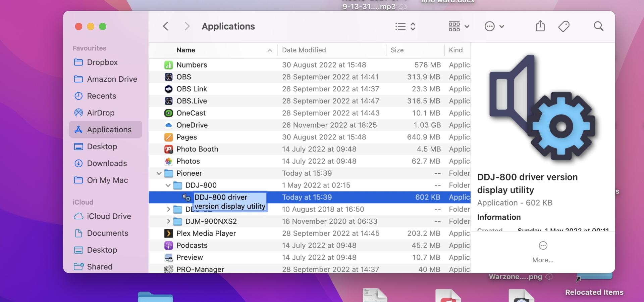Image resolution: width=644 pixels, height=302 pixels.
Task: Click the filename edit field for DDJ-800 driver
Action: coord(230,202)
